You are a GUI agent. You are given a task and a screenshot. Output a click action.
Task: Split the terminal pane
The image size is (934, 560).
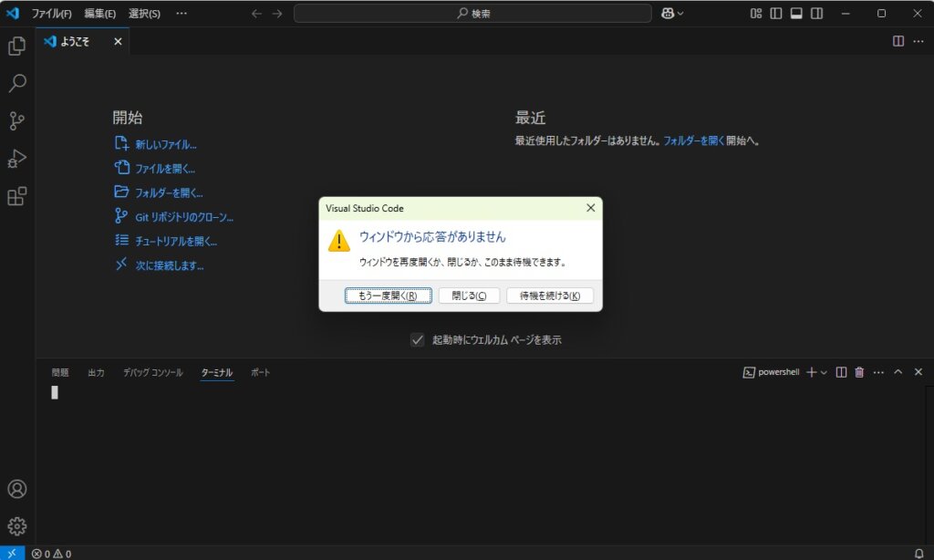coord(841,372)
